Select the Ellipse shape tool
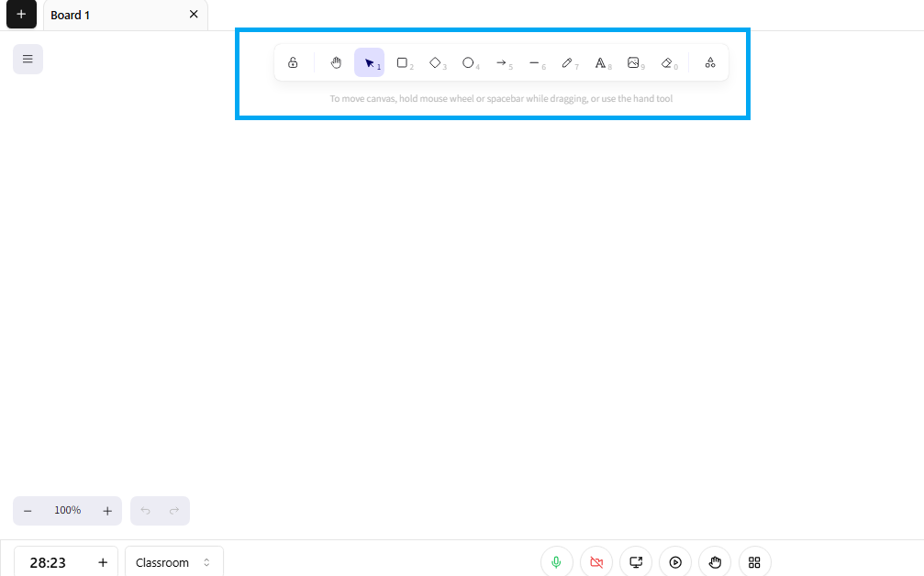Screen dimensions: 924x576 coord(468,62)
